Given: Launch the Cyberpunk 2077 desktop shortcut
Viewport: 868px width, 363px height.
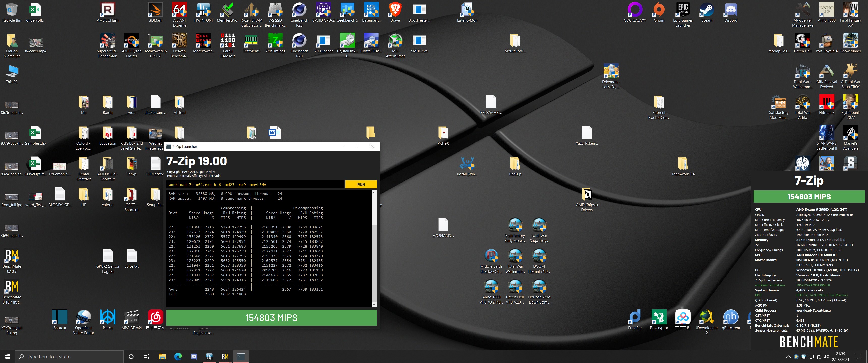Looking at the screenshot, I should pyautogui.click(x=851, y=107).
